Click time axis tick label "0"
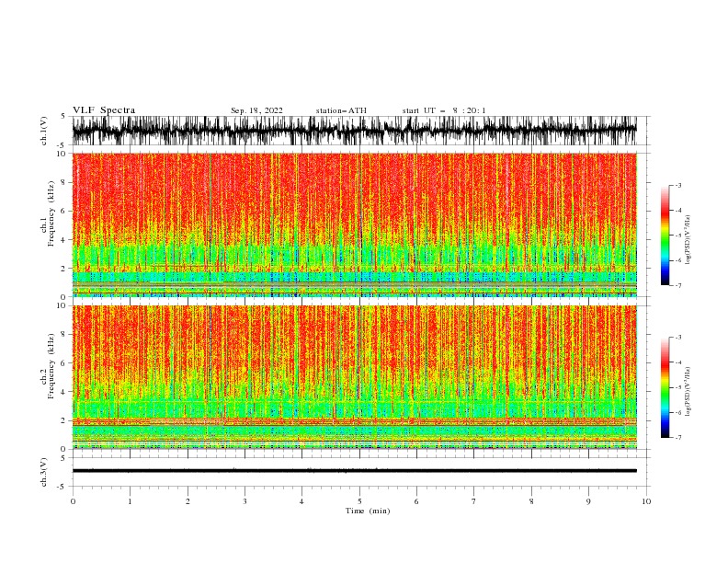 [73, 501]
